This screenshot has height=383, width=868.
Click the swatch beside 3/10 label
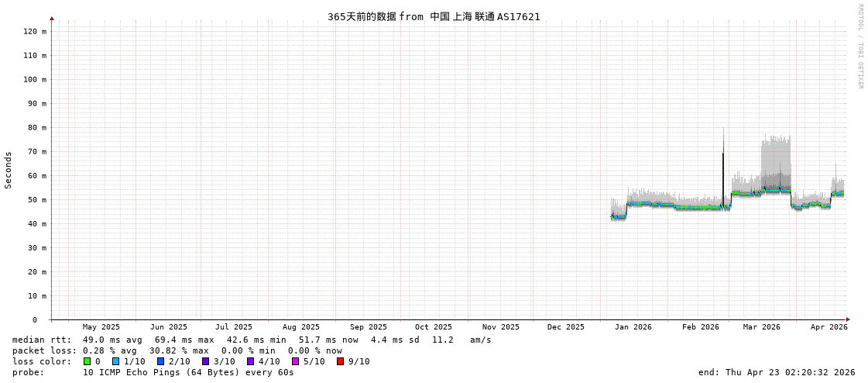tap(205, 361)
